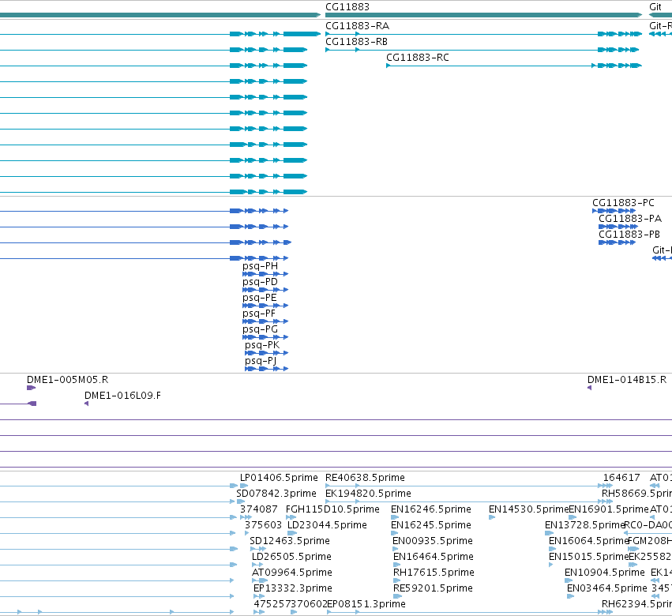Select the SD07842.3prime EST label
The width and height of the screenshot is (672, 616).
click(276, 494)
